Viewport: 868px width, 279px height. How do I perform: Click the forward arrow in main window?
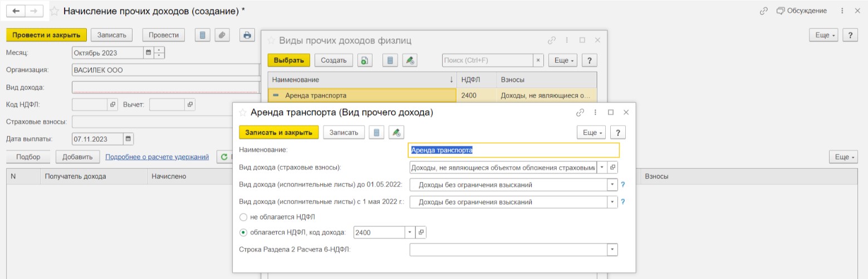pyautogui.click(x=33, y=11)
